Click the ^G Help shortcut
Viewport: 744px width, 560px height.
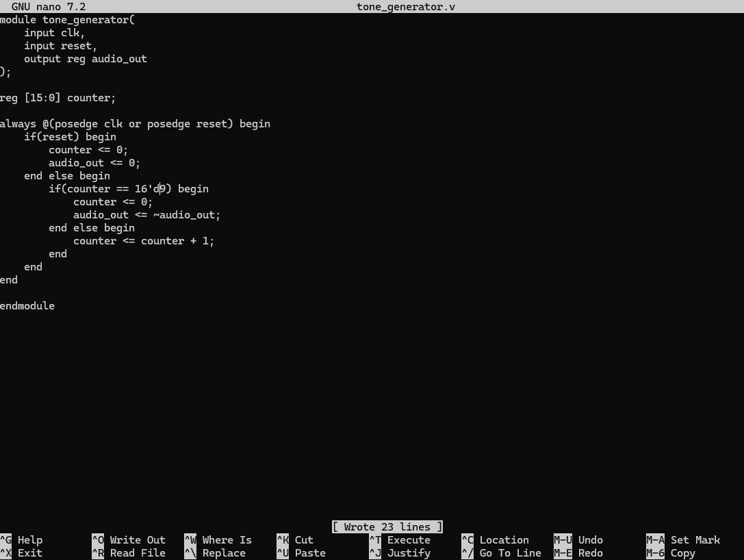(x=22, y=540)
